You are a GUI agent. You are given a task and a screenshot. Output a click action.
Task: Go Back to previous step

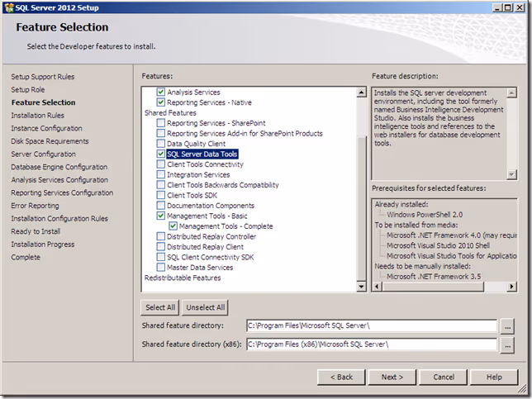click(341, 377)
